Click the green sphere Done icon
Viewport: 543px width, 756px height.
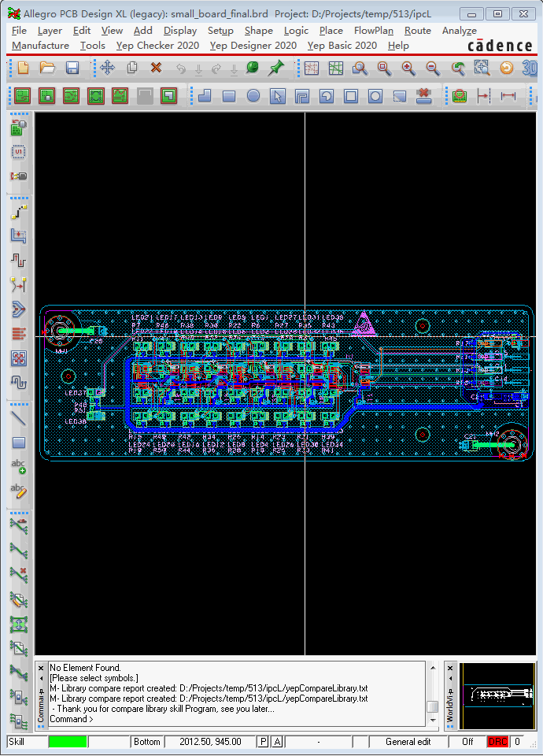[252, 68]
